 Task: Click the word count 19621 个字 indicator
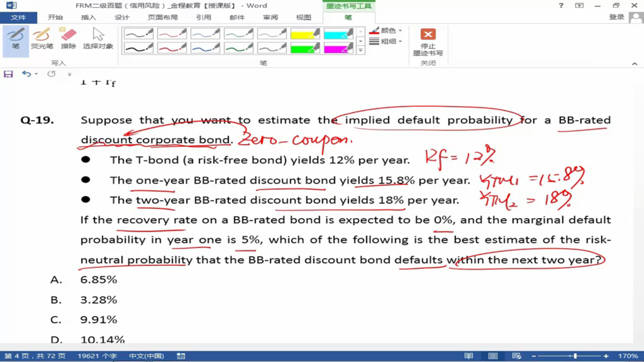(96, 356)
